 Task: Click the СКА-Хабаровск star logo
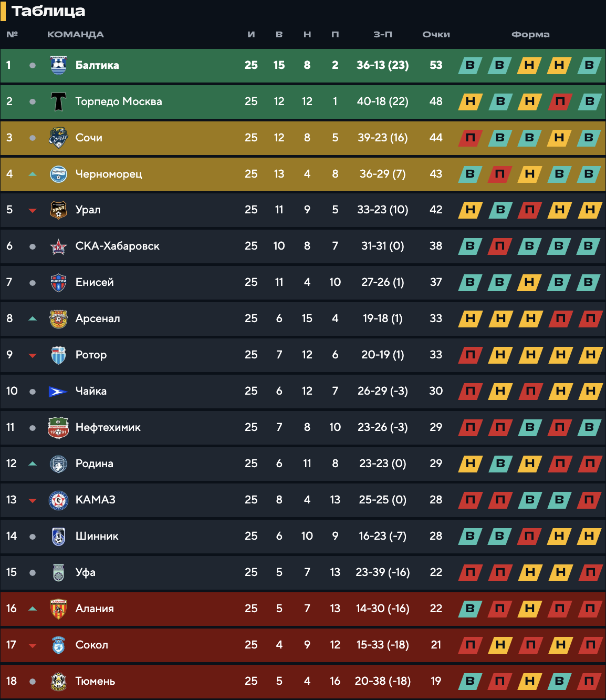pyautogui.click(x=58, y=246)
